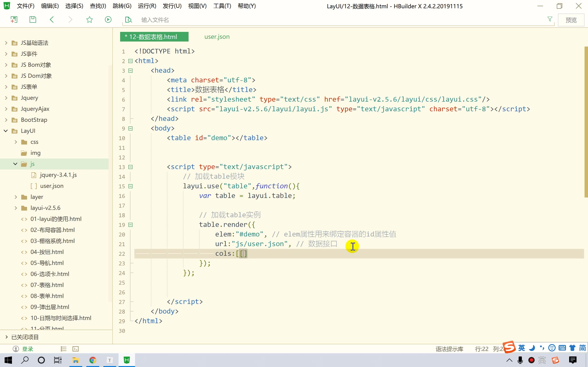
Task: Switch to the user.json tab
Action: point(217,37)
